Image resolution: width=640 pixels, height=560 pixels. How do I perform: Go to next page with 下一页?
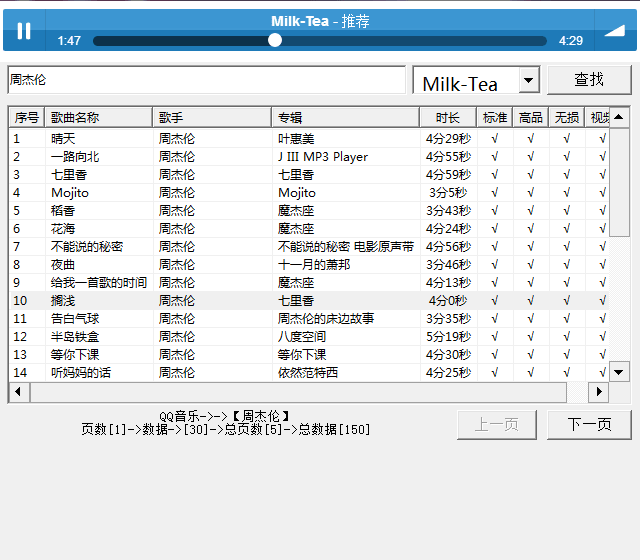pyautogui.click(x=589, y=424)
